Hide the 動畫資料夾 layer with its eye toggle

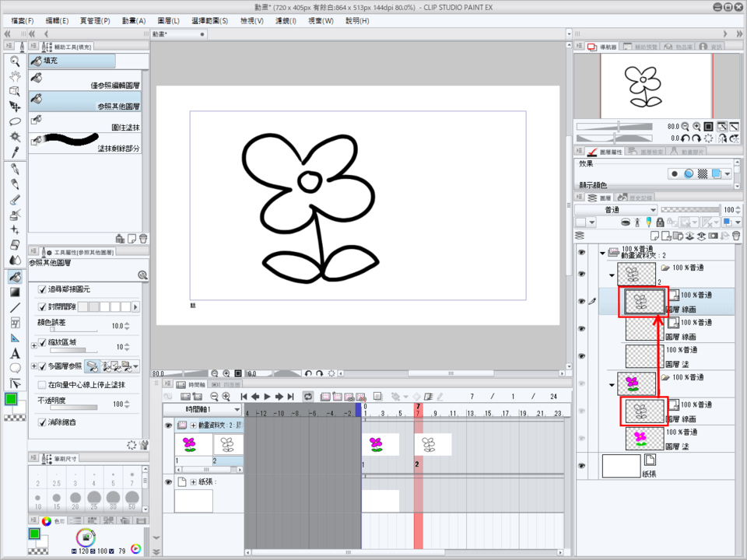582,252
